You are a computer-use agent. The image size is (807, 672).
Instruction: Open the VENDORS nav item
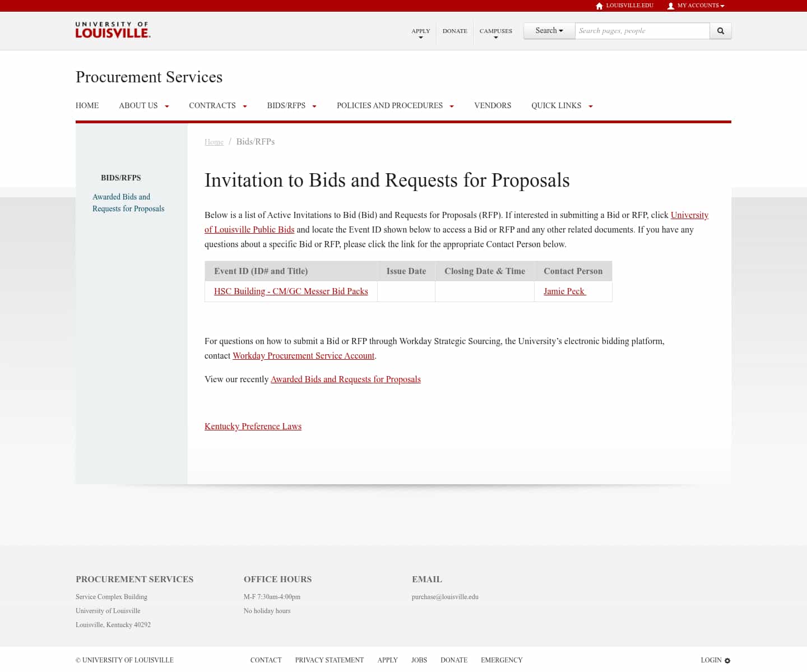tap(493, 105)
